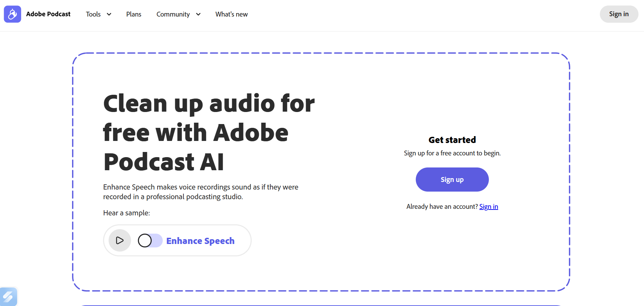Click the Enhance Speech description paragraph
644x306 pixels.
pos(200,192)
